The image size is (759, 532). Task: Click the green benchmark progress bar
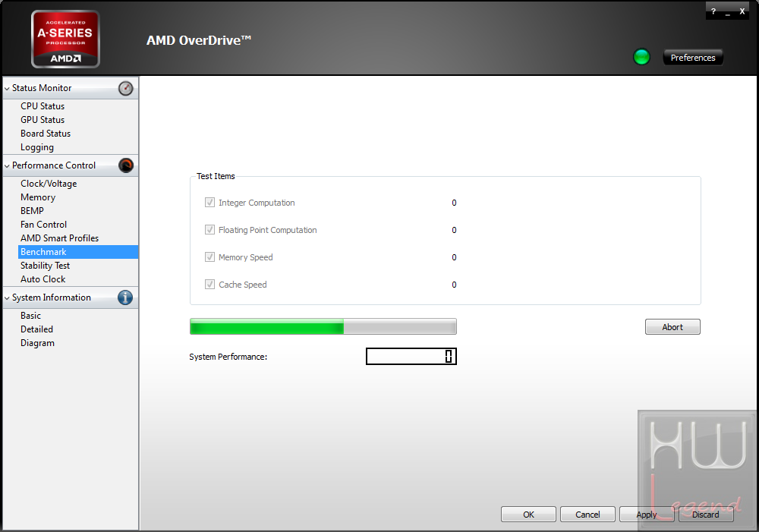point(323,326)
